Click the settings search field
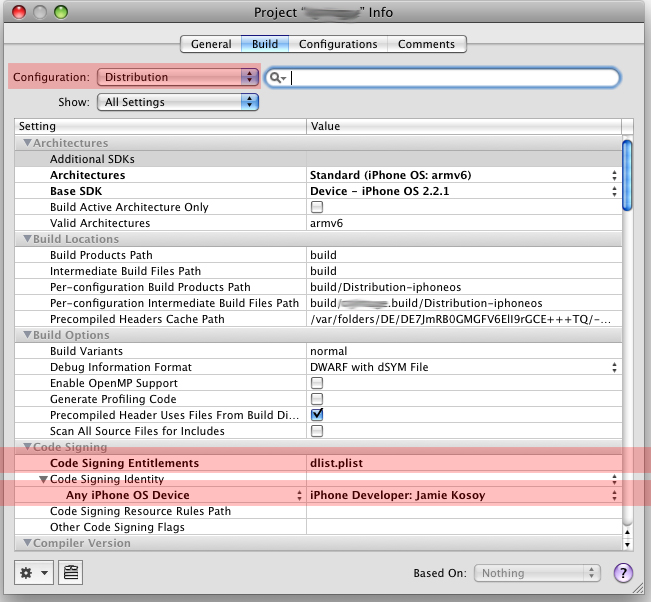This screenshot has height=602, width=651. [455, 78]
